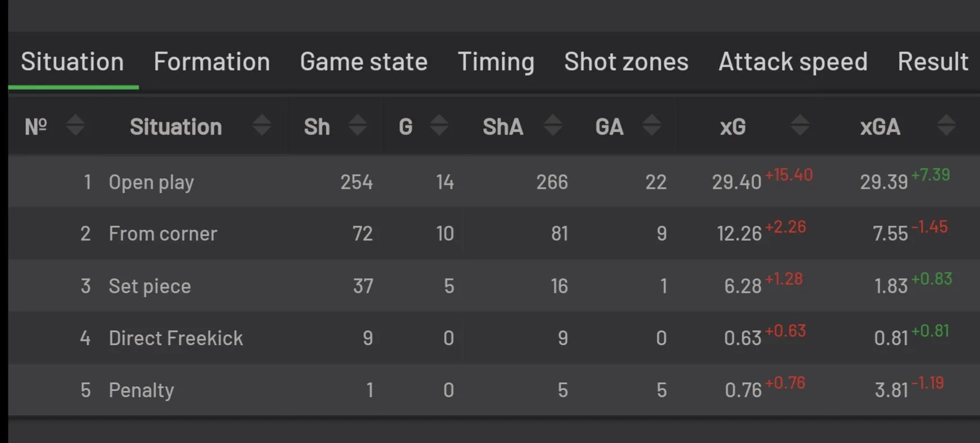The height and width of the screenshot is (443, 980).
Task: Switch to the Result tab
Action: click(x=932, y=62)
